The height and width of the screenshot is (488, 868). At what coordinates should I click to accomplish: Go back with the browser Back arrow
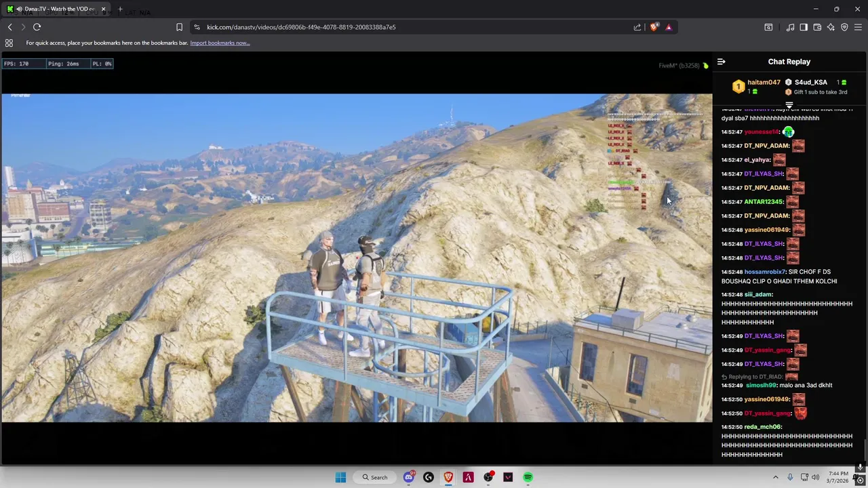pyautogui.click(x=10, y=27)
